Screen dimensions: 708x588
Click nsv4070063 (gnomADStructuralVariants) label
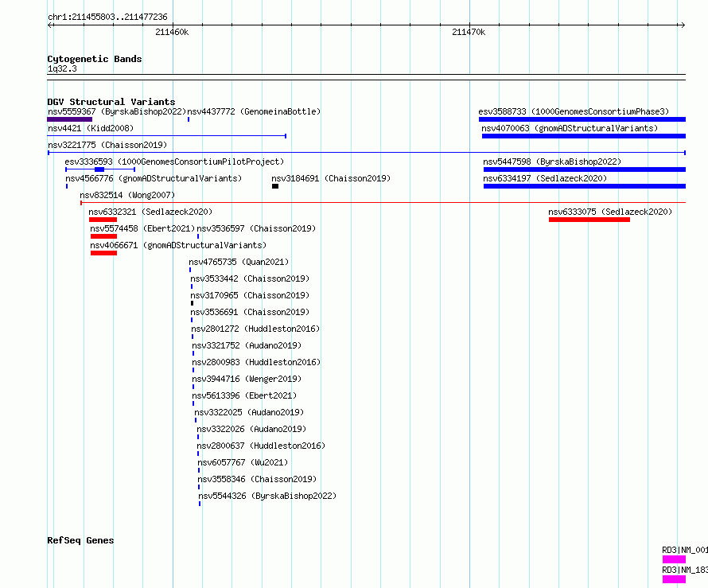click(x=570, y=128)
